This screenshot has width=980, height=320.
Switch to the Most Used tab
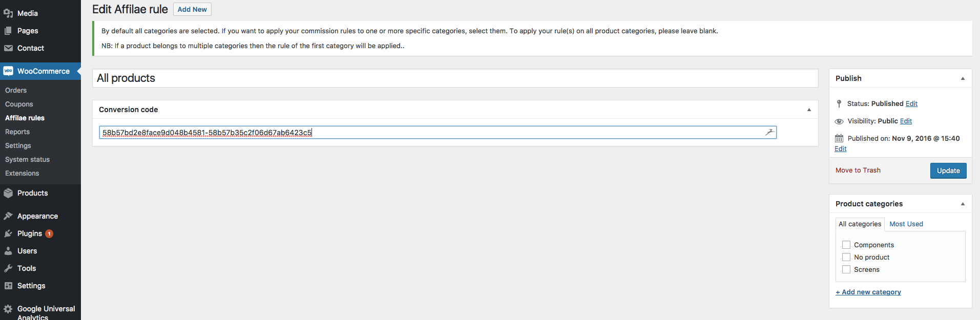pos(906,224)
